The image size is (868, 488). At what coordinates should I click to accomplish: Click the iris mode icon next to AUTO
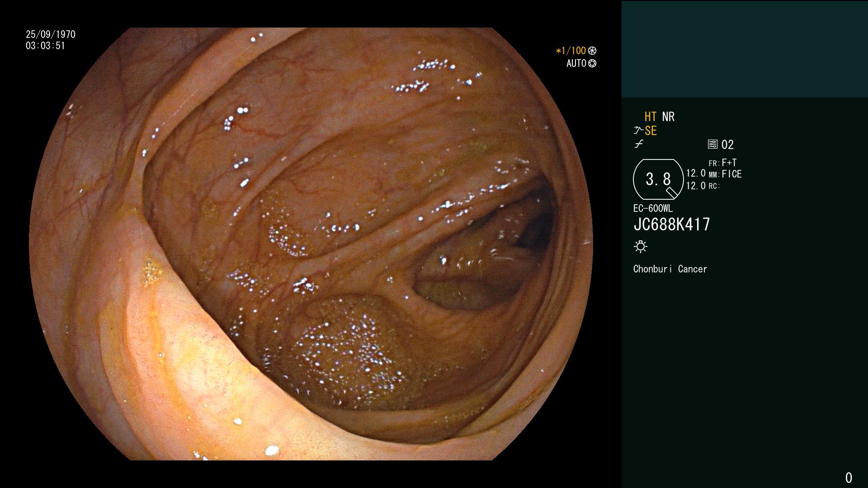[592, 63]
